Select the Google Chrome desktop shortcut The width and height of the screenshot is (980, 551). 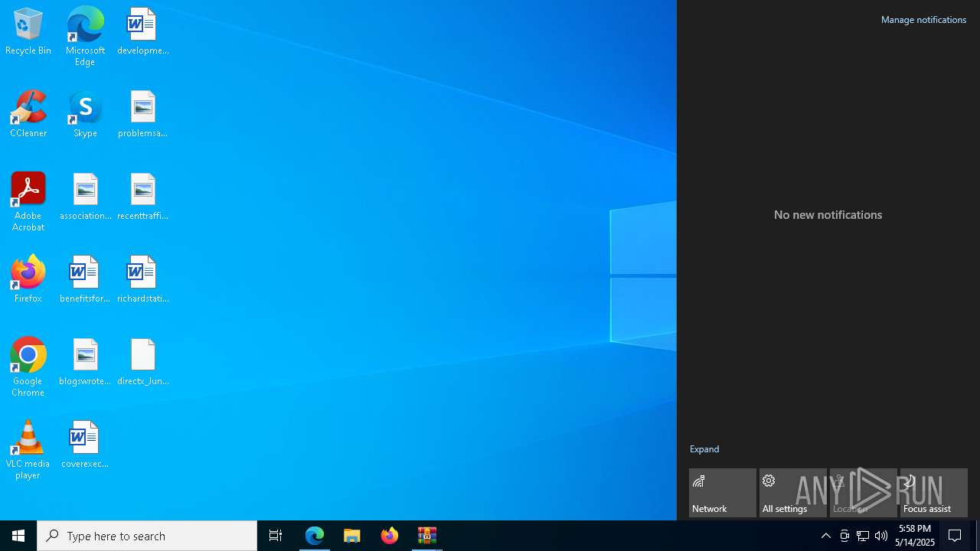click(x=28, y=367)
